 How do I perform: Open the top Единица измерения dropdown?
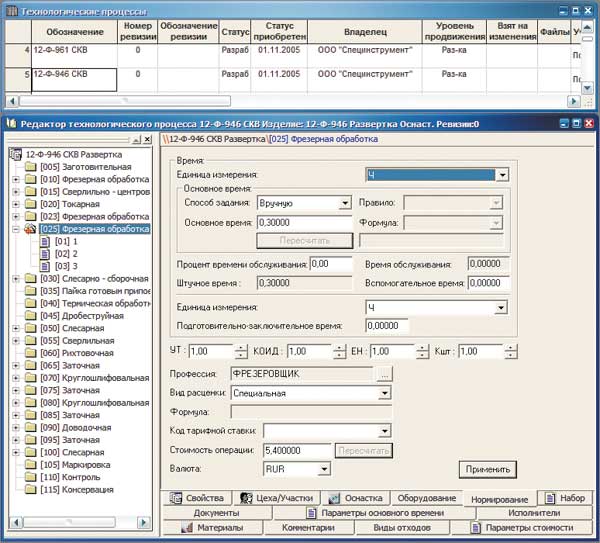502,175
